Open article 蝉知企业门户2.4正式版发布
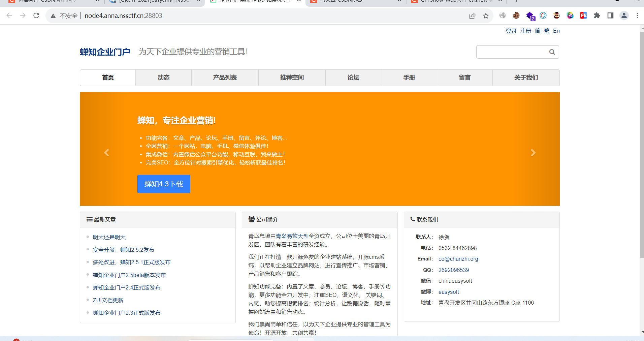Image resolution: width=644 pixels, height=341 pixels. (127, 287)
